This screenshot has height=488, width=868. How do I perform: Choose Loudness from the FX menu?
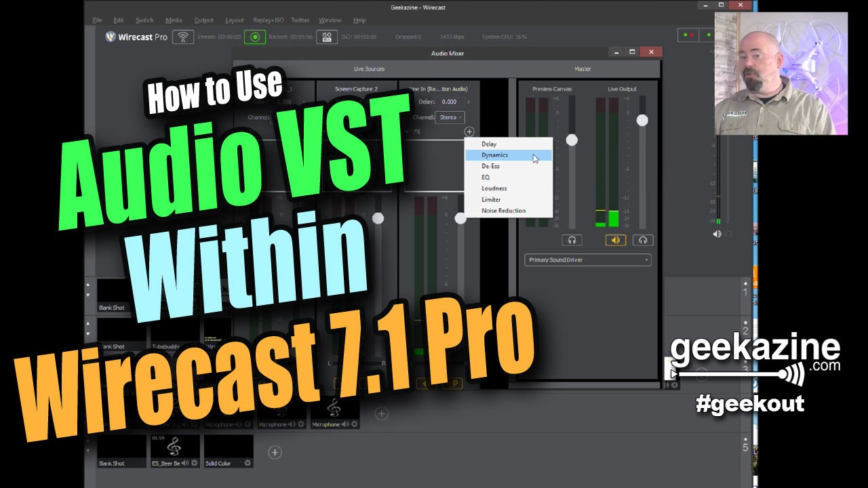point(508,188)
